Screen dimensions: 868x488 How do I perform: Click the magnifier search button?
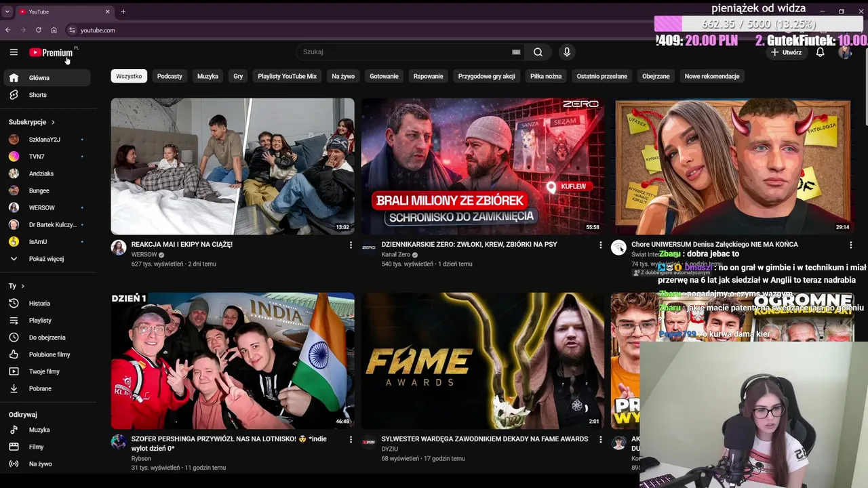(x=538, y=52)
